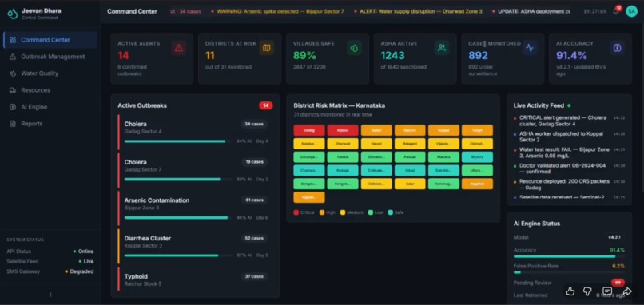Image resolution: width=644 pixels, height=305 pixels.
Task: Click the Water test result FAIL feed entry
Action: point(569,152)
